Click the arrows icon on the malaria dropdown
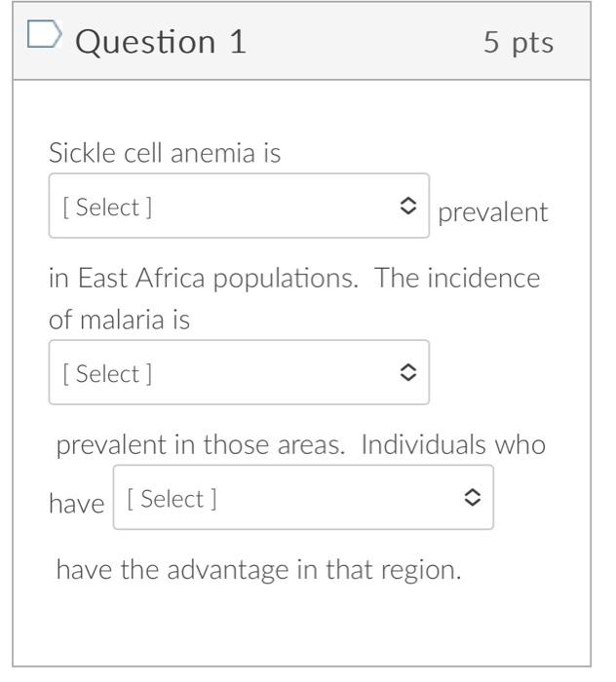Viewport: 616px width, 682px height. [407, 373]
